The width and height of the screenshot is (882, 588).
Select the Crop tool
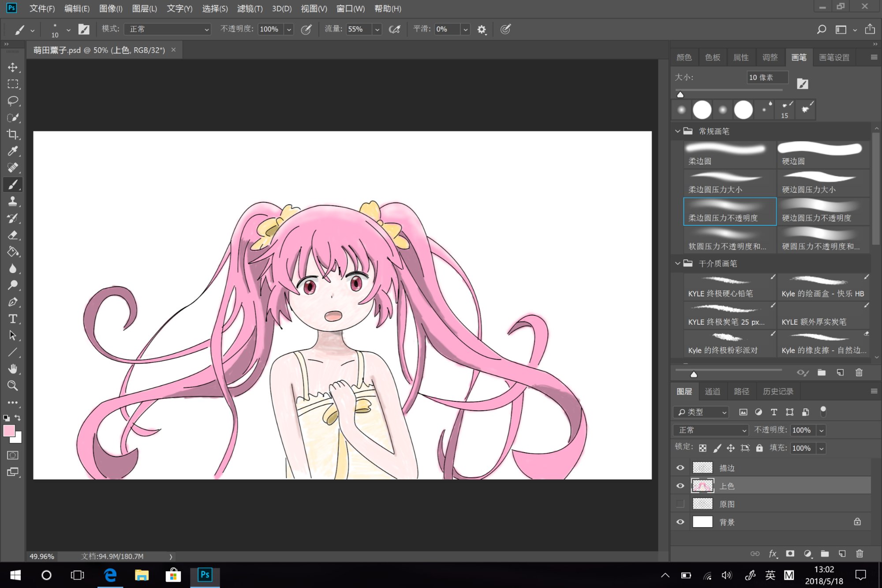click(13, 134)
